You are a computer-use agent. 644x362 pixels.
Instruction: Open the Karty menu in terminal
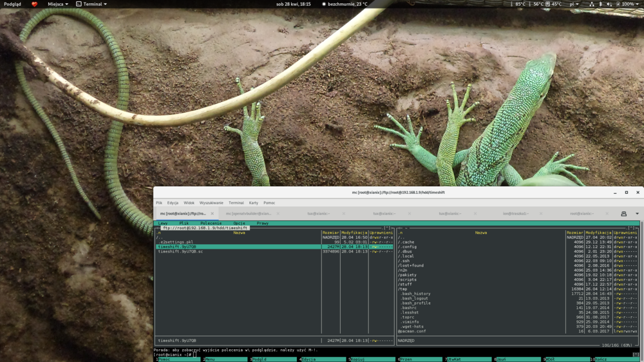(253, 203)
